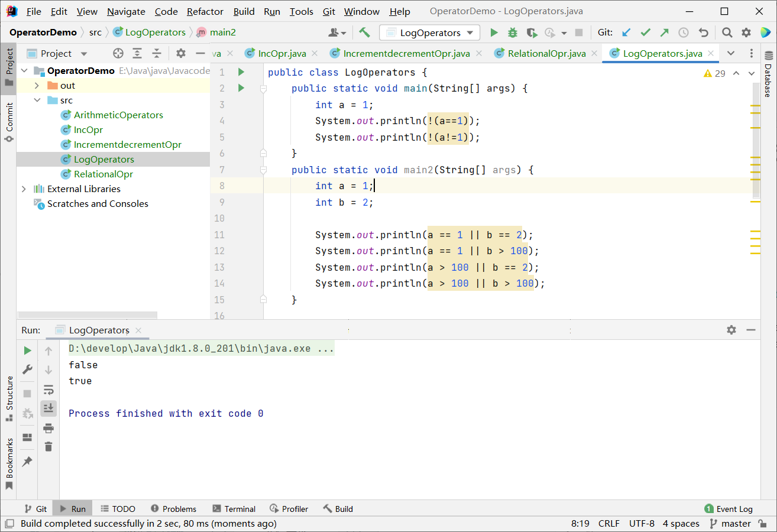Open Project panel options gear
Image resolution: width=777 pixels, height=532 pixels.
pyautogui.click(x=181, y=53)
